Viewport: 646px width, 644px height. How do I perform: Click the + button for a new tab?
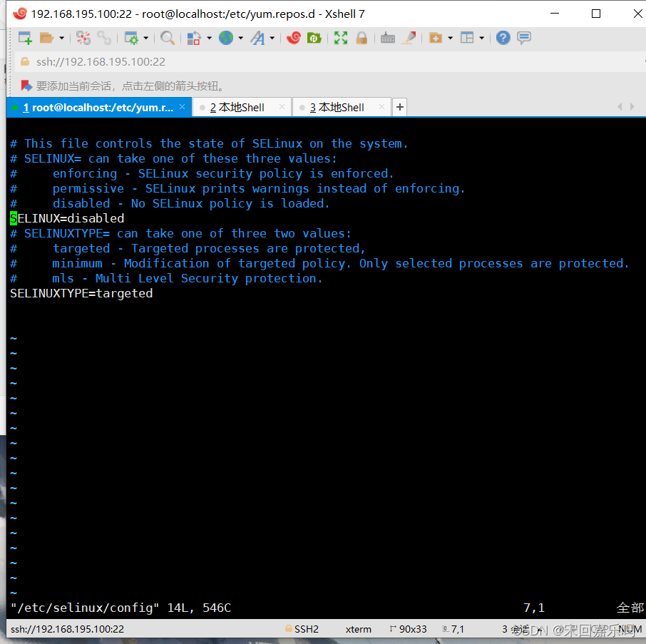399,107
